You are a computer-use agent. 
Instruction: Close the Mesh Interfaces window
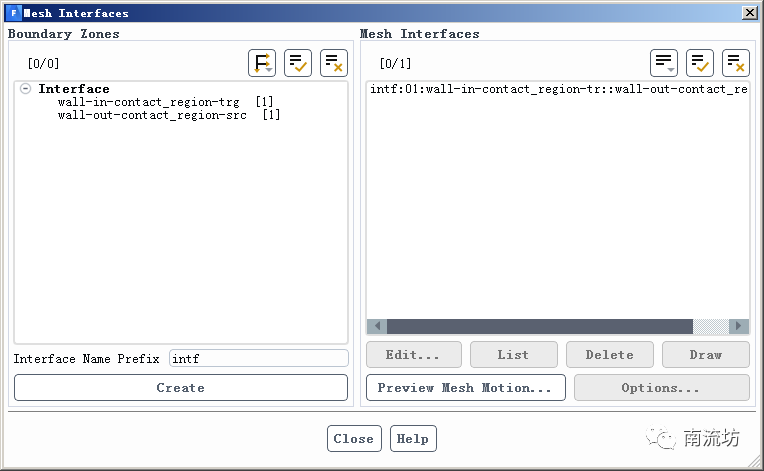pyautogui.click(x=749, y=13)
